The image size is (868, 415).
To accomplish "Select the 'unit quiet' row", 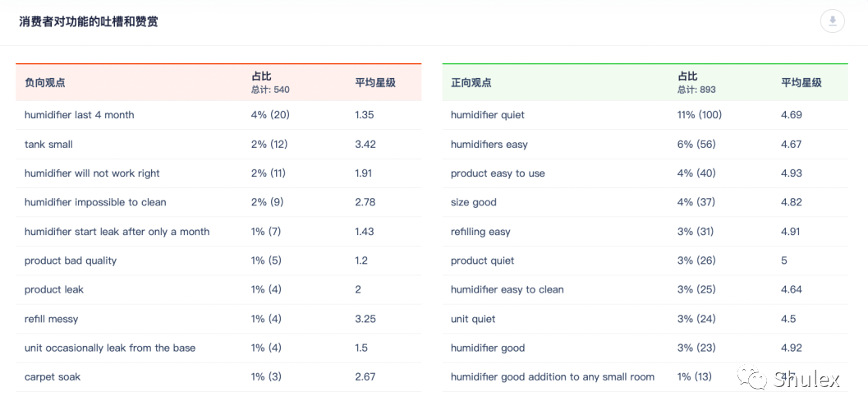I will [645, 319].
